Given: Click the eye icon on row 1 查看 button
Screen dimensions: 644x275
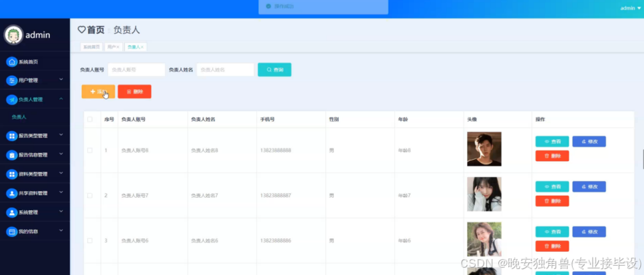Looking at the screenshot, I should tap(547, 141).
